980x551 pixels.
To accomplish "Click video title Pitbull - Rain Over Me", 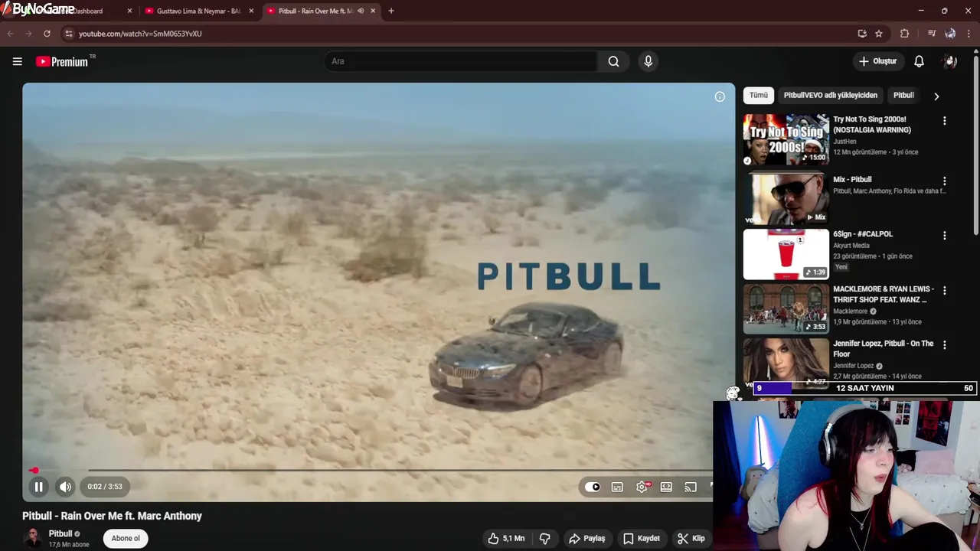I will (x=112, y=516).
